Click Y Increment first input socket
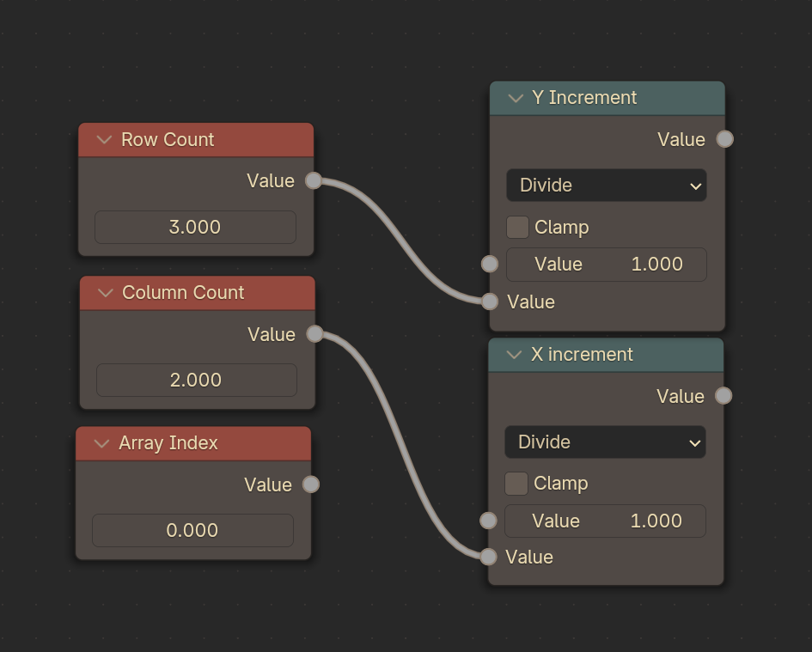This screenshot has height=652, width=812. point(490,264)
